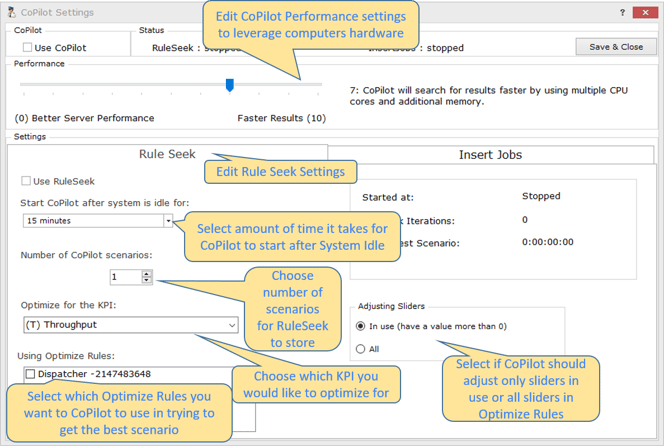Select the In use sliders radio button
The image size is (664, 447).
point(360,326)
